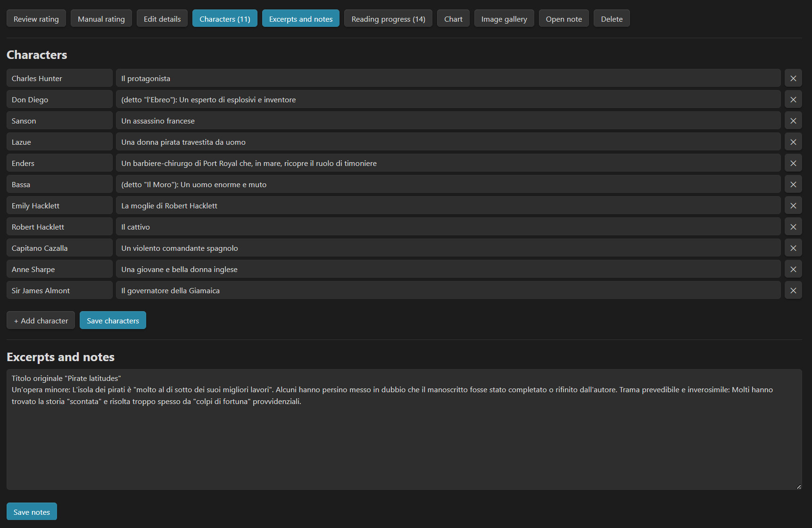The height and width of the screenshot is (528, 812).
Task: Save the characters list
Action: [x=113, y=321]
